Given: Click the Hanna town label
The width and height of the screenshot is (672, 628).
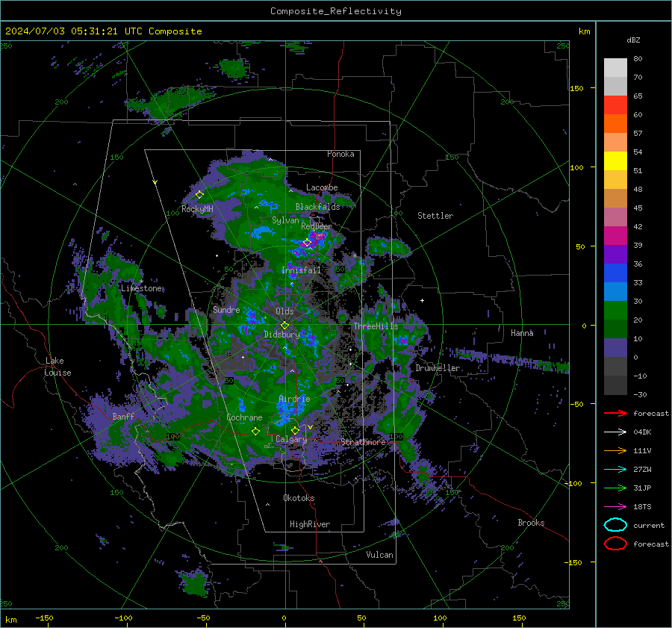Looking at the screenshot, I should 522,333.
